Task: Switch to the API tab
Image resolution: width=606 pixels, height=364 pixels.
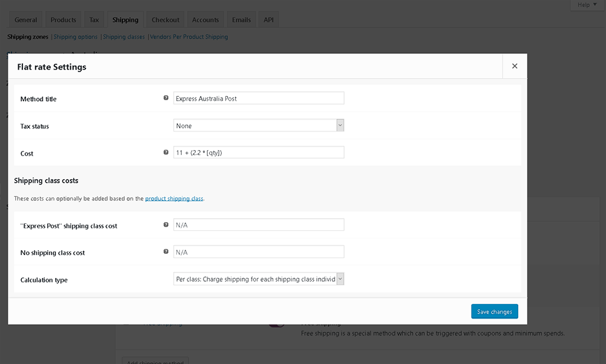Action: 268,20
